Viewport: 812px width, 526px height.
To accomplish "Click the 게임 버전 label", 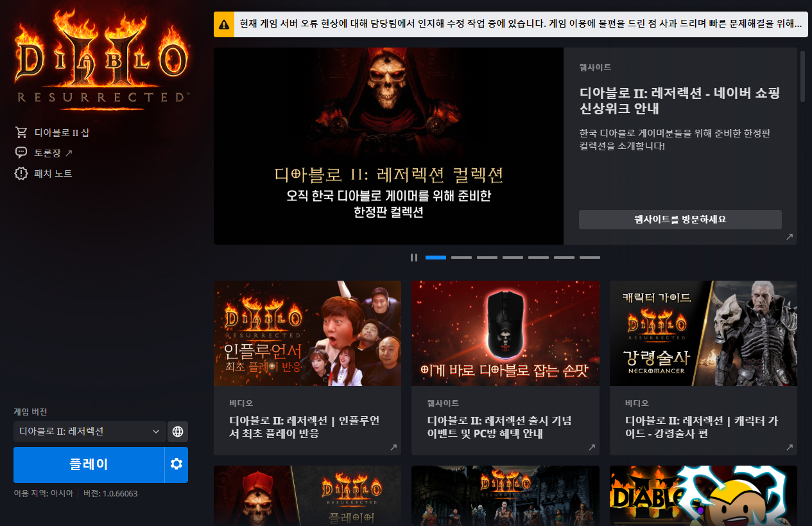I will coord(30,412).
